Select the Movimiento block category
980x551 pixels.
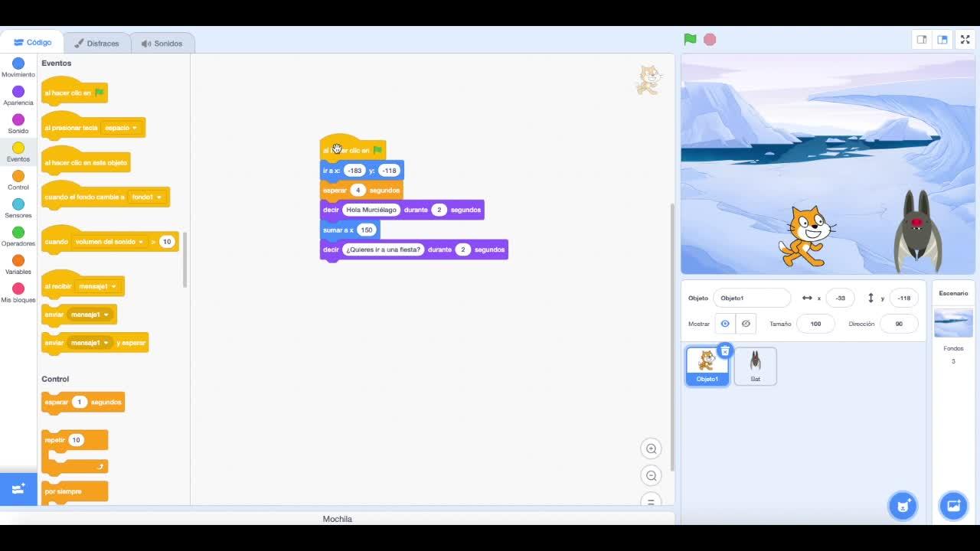pos(18,67)
